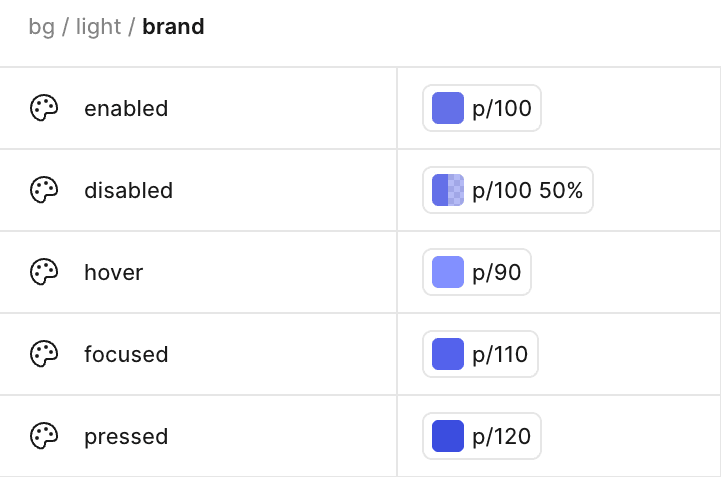Image resolution: width=721 pixels, height=477 pixels.
Task: Select the hover variable name
Action: [113, 272]
